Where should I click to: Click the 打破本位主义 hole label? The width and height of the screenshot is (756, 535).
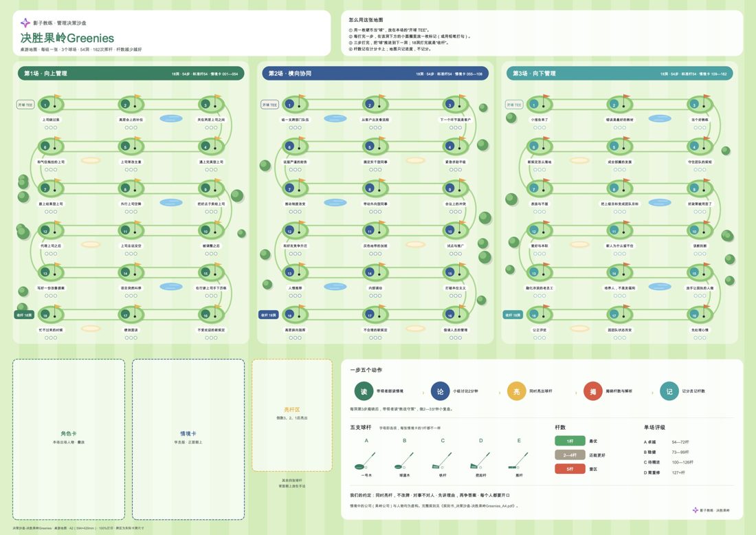[x=456, y=288]
